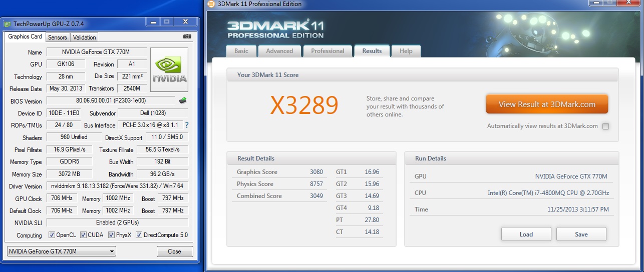
Task: Open the Advanced tab in 3DMark
Action: [279, 51]
